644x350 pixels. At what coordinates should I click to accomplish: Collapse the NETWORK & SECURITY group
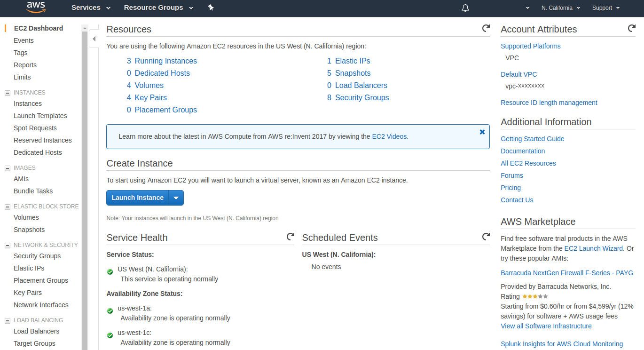7,246
